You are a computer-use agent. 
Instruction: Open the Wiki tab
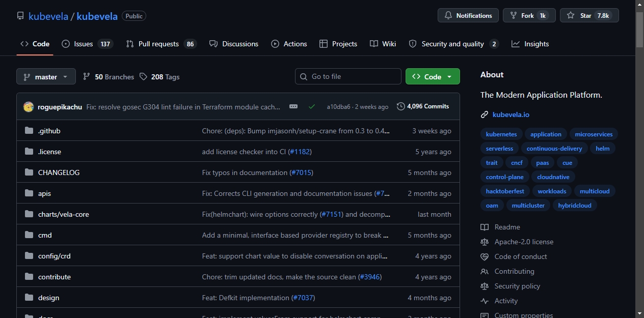click(x=383, y=44)
